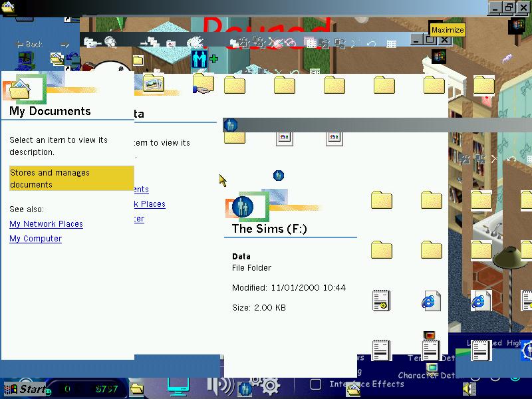The height and width of the screenshot is (399, 532).
Task: Open the left Internet Explorer document icon
Action: coord(431,301)
